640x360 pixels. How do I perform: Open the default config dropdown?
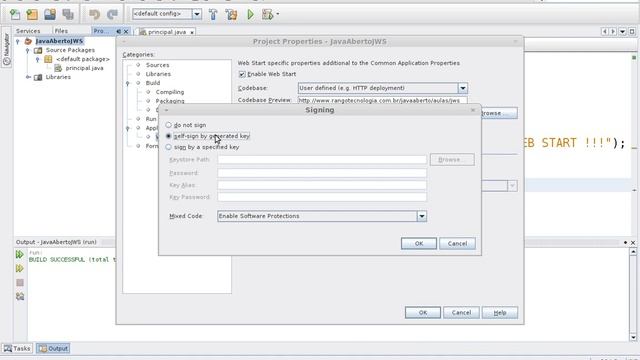coord(197,14)
